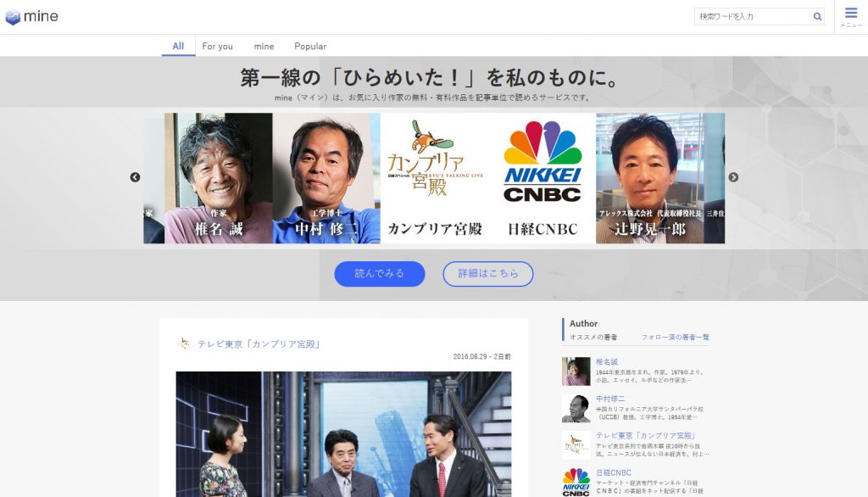Click 椎名誠 avatar in Author sidebar
This screenshot has width=868, height=497.
(x=576, y=371)
